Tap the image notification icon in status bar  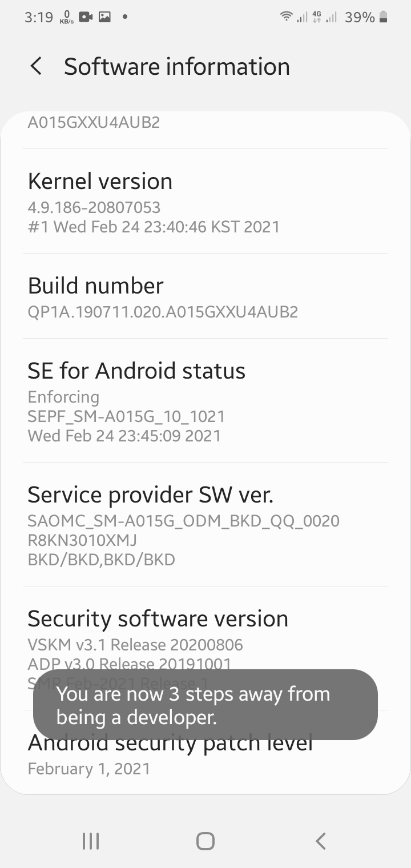[104, 17]
